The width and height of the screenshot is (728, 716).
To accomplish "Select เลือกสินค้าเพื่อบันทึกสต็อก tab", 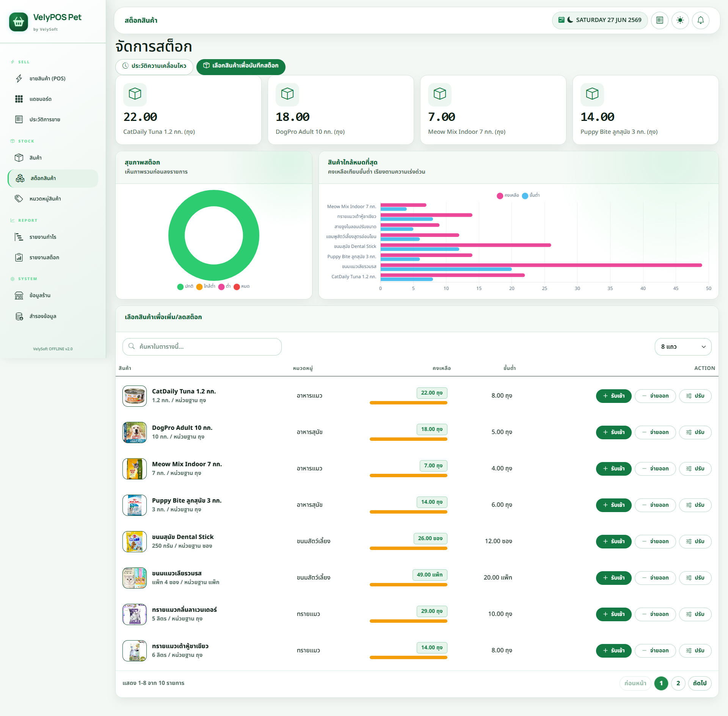I will coord(241,66).
